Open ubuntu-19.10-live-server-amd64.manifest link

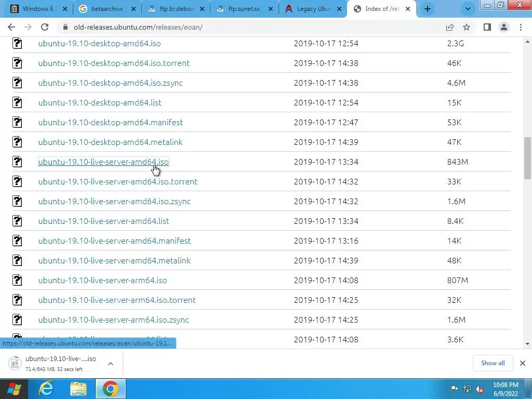(x=114, y=241)
